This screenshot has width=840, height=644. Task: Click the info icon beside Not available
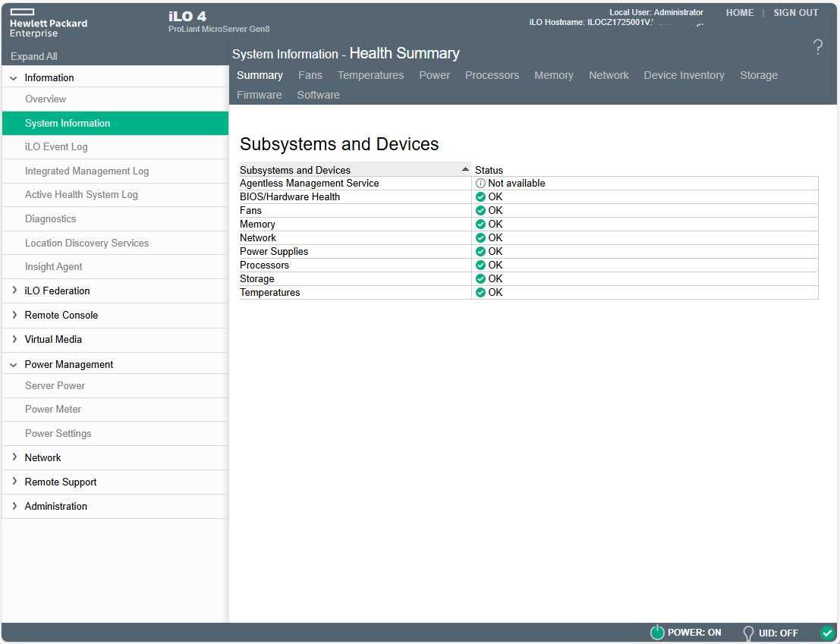pyautogui.click(x=480, y=183)
